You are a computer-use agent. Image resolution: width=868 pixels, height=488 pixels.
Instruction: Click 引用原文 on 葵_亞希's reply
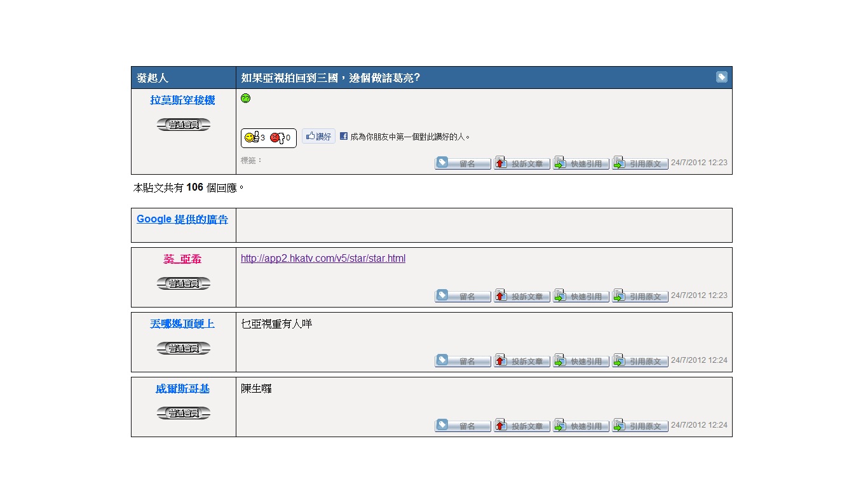pyautogui.click(x=640, y=296)
